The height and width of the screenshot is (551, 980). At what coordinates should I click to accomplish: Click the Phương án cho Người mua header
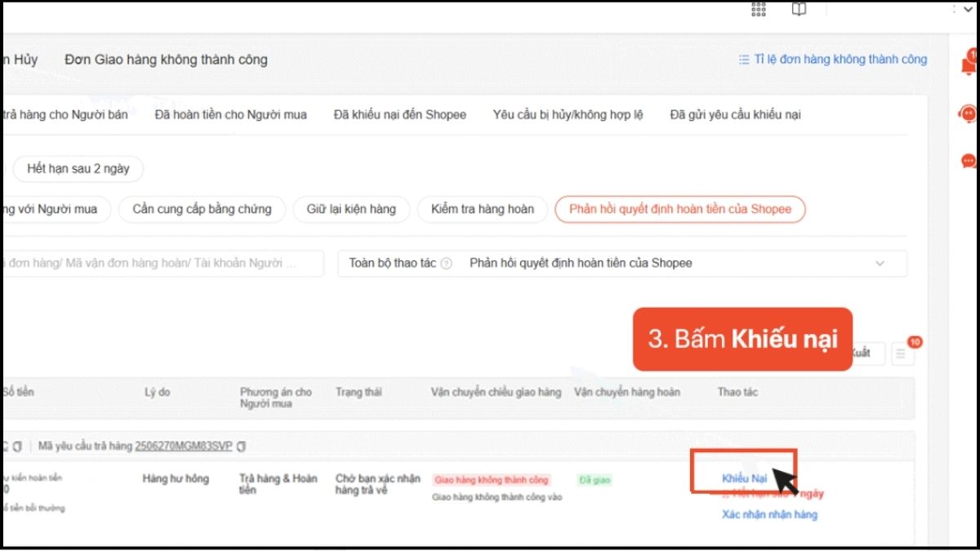276,398
